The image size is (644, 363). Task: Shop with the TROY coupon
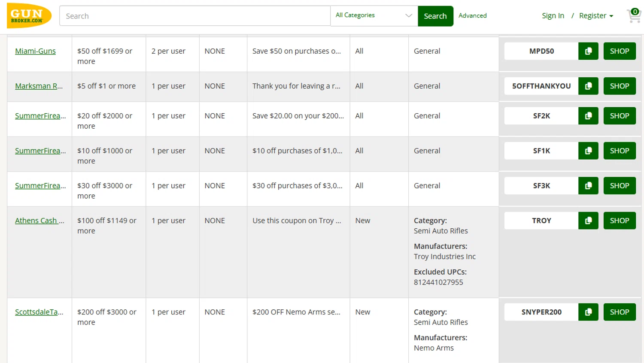(619, 221)
